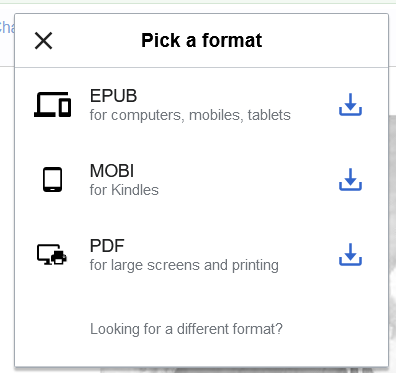Click the gray image visible right of the dialog
Image resolution: width=396 pixels, height=373 pixels.
392,240
